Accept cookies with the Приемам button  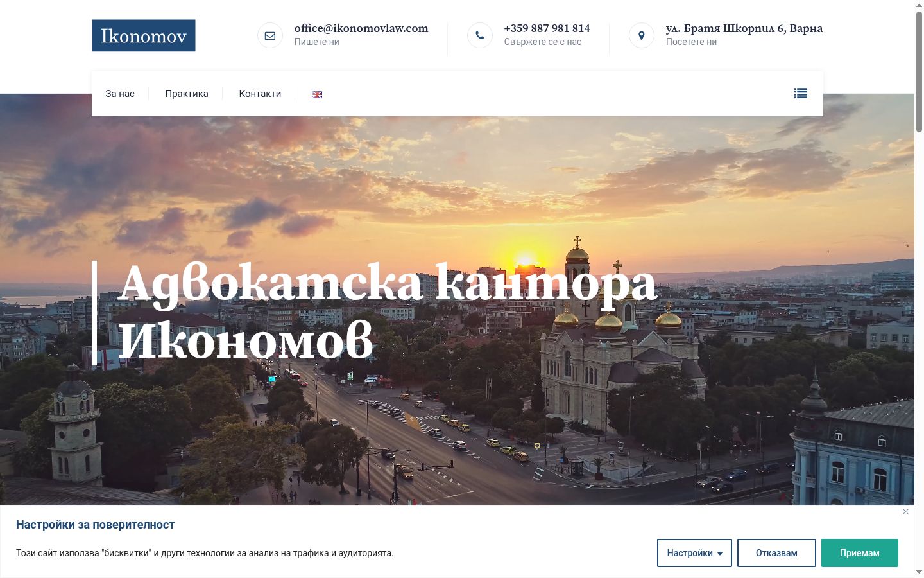(x=860, y=553)
